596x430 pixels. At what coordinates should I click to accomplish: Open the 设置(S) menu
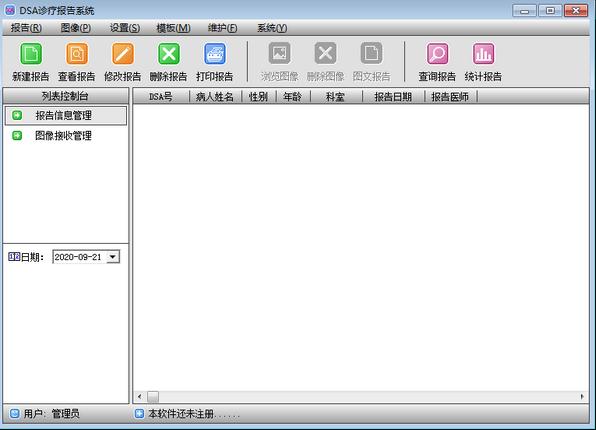point(125,28)
